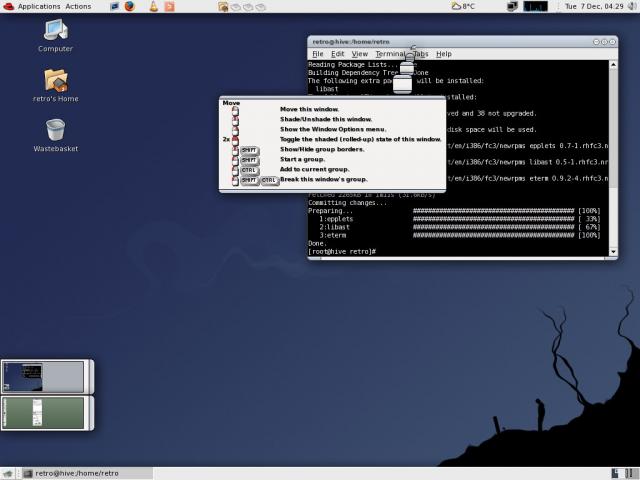The height and width of the screenshot is (480, 640).
Task: Click mouse icon beside 'Move this window'
Action: 235,110
